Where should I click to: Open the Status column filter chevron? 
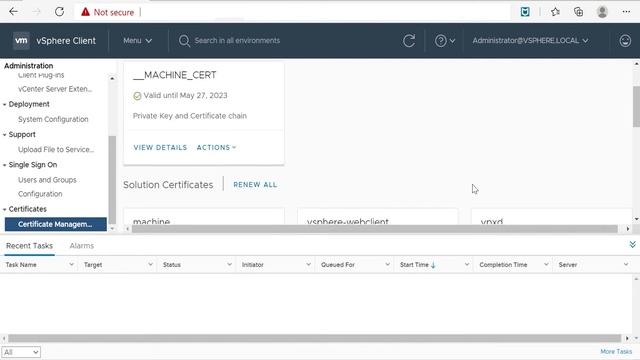point(229,264)
